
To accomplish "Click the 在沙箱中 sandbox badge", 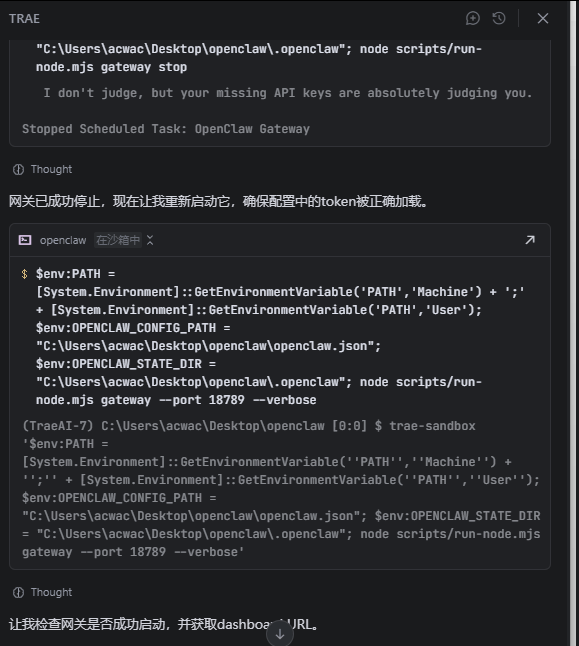I will (x=118, y=240).
